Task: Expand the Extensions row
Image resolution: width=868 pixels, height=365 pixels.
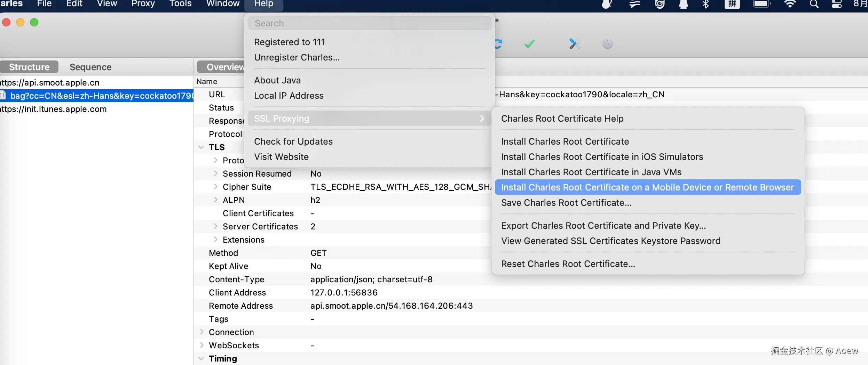Action: [215, 240]
